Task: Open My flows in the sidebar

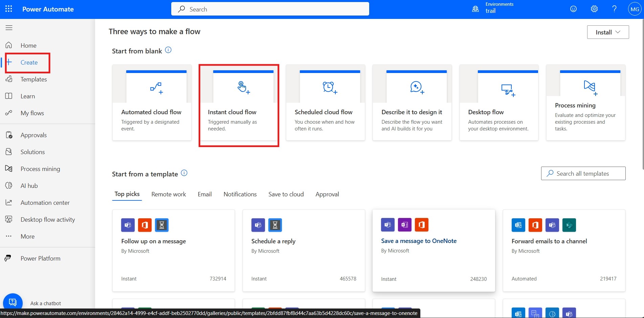Action: (32, 113)
